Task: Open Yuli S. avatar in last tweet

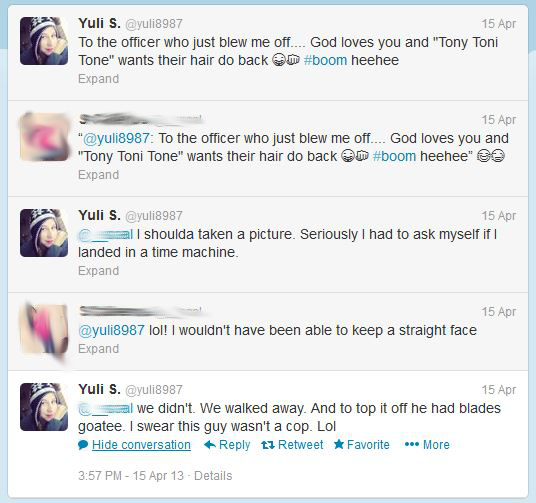Action: point(44,407)
